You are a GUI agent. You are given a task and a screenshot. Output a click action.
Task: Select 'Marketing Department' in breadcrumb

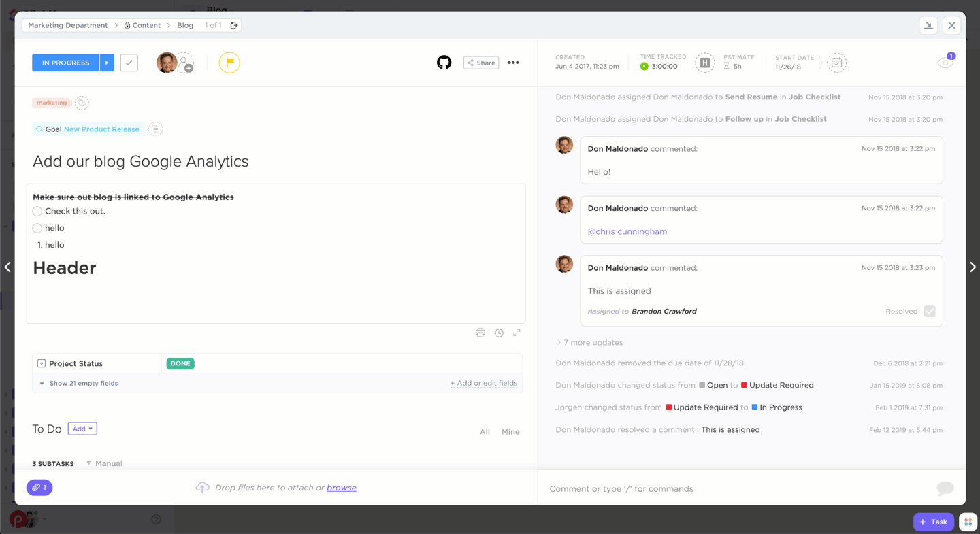point(68,25)
